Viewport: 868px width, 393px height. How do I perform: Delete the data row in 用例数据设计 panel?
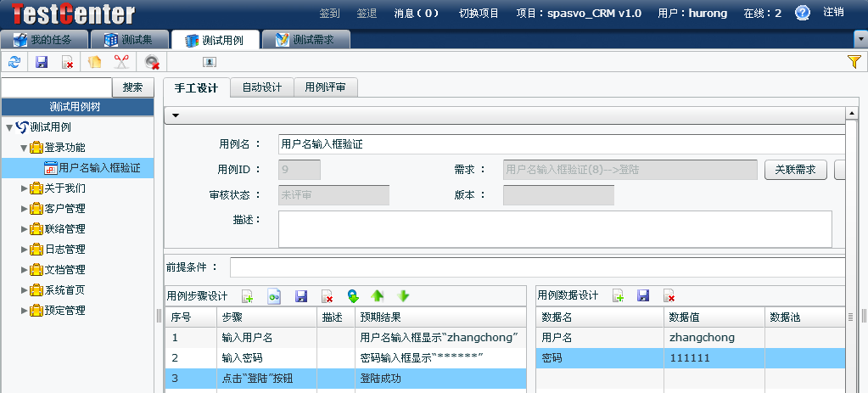pos(669,296)
